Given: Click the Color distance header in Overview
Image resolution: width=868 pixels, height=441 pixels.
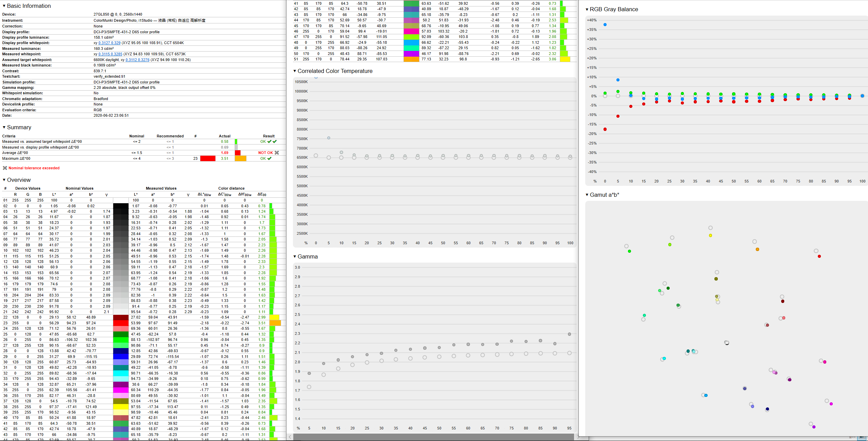Looking at the screenshot, I should click(231, 188).
